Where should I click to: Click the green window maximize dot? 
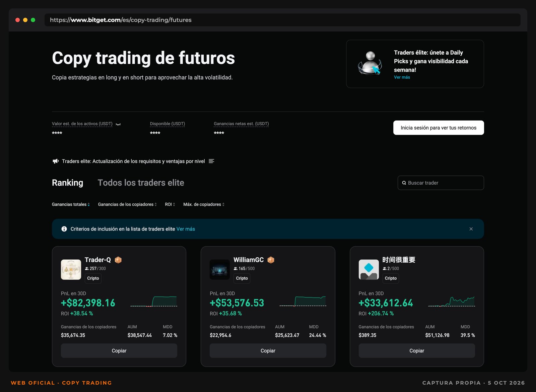click(x=33, y=20)
